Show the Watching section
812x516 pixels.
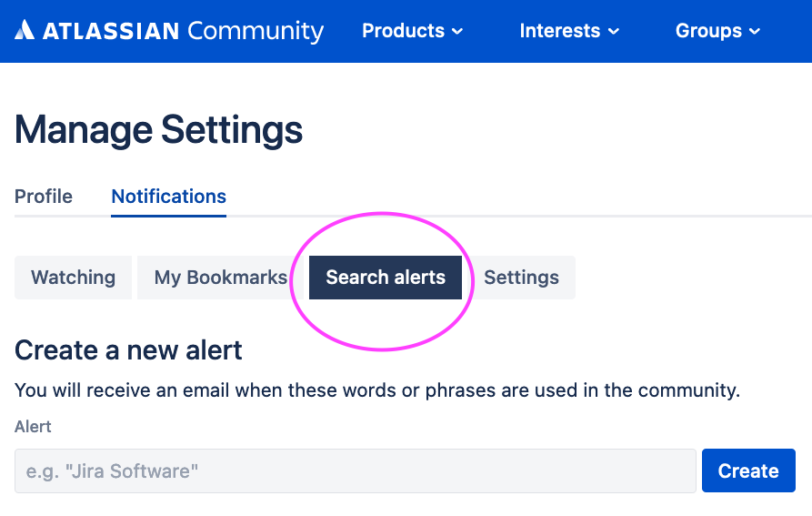click(73, 278)
